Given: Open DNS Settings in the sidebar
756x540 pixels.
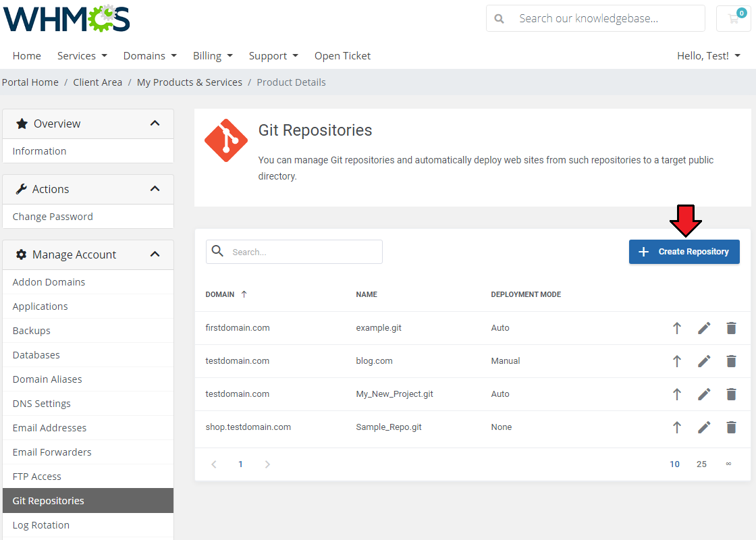Looking at the screenshot, I should [88, 404].
